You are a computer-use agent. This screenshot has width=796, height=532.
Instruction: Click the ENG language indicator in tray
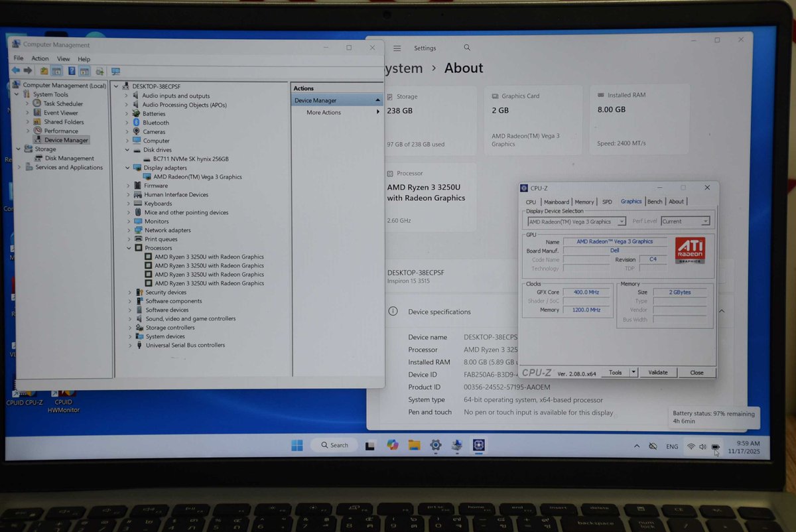point(672,446)
